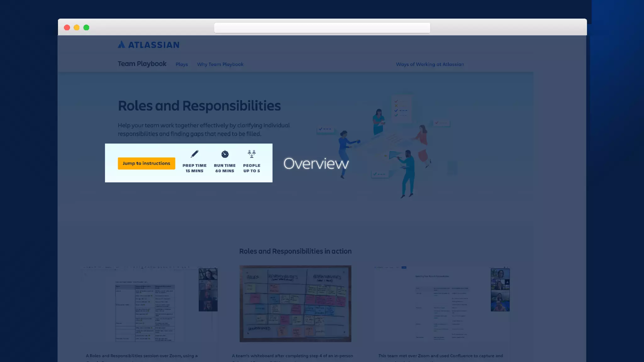644x362 pixels.
Task: Open the whiteboard photo thumbnail
Action: (295, 304)
